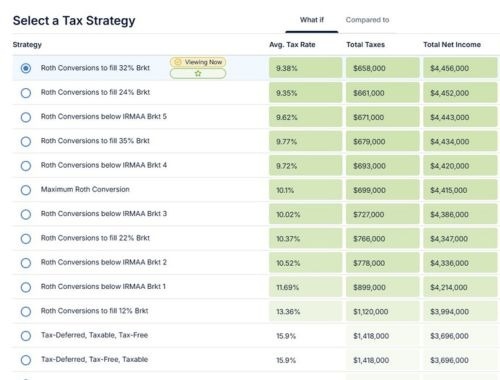Screen dimensions: 500x380
Task: Click the Viewing Now badge
Action: 198,62
